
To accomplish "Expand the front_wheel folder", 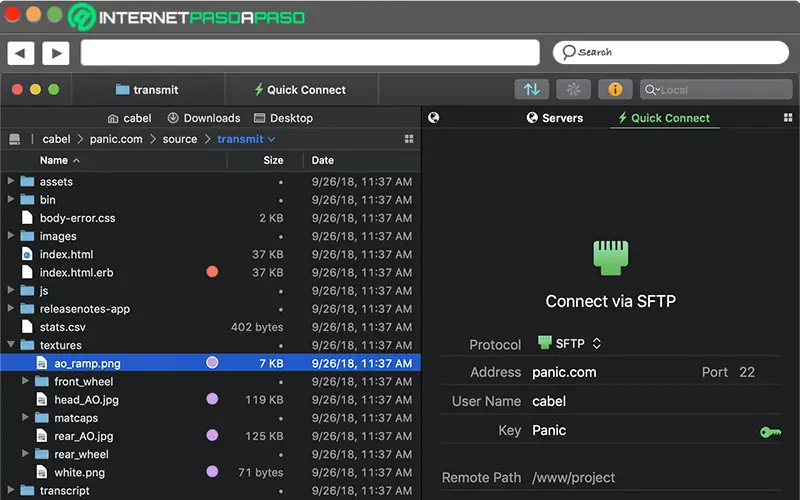I will [x=26, y=381].
